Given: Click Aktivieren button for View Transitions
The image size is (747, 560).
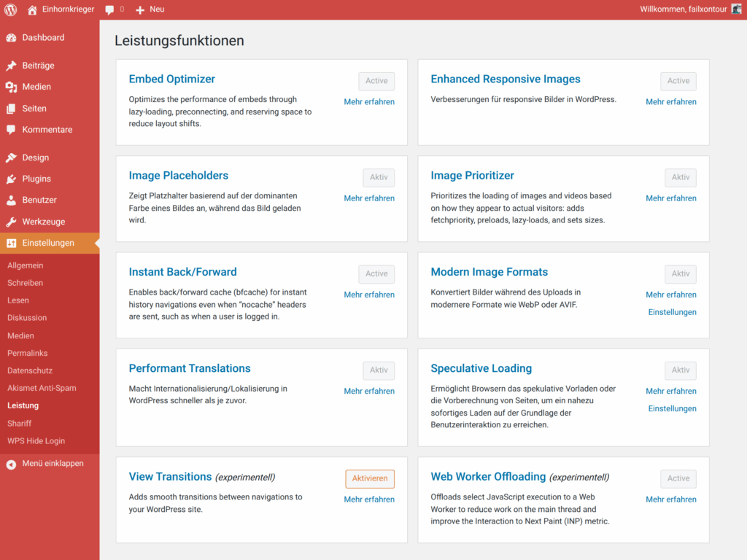Looking at the screenshot, I should click(370, 478).
